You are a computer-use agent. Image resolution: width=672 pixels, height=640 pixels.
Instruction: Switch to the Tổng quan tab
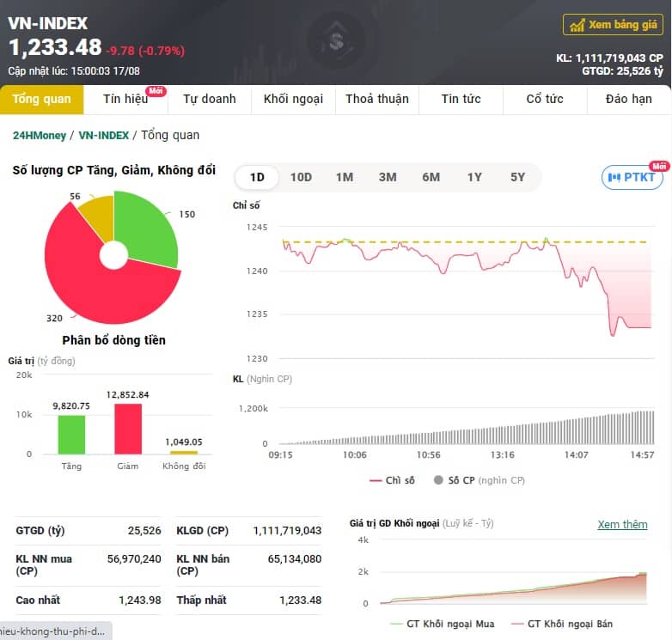(41, 99)
